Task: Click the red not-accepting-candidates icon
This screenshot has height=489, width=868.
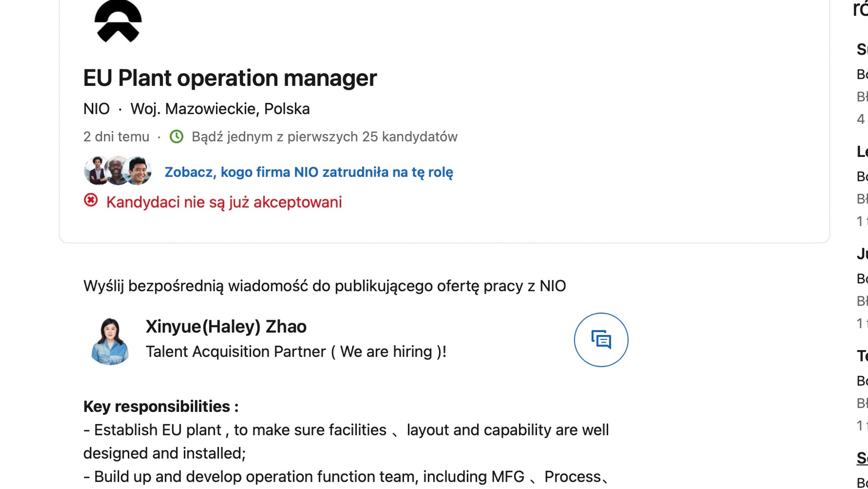Action: tap(90, 200)
